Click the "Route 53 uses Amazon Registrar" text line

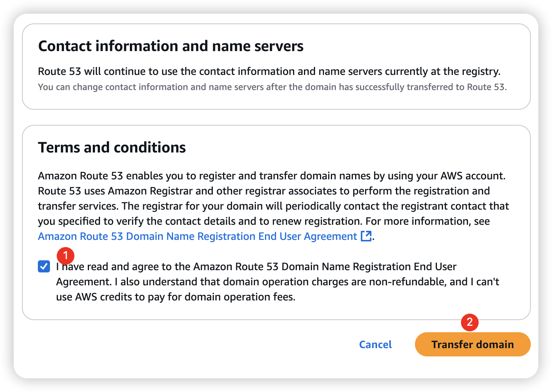[x=264, y=191]
